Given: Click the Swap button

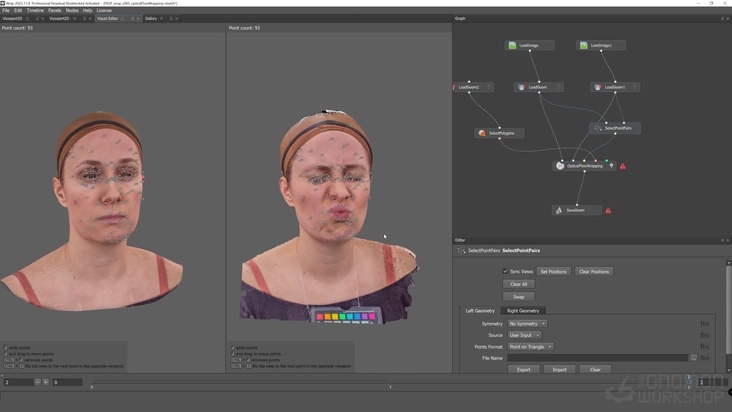Looking at the screenshot, I should click(x=518, y=297).
